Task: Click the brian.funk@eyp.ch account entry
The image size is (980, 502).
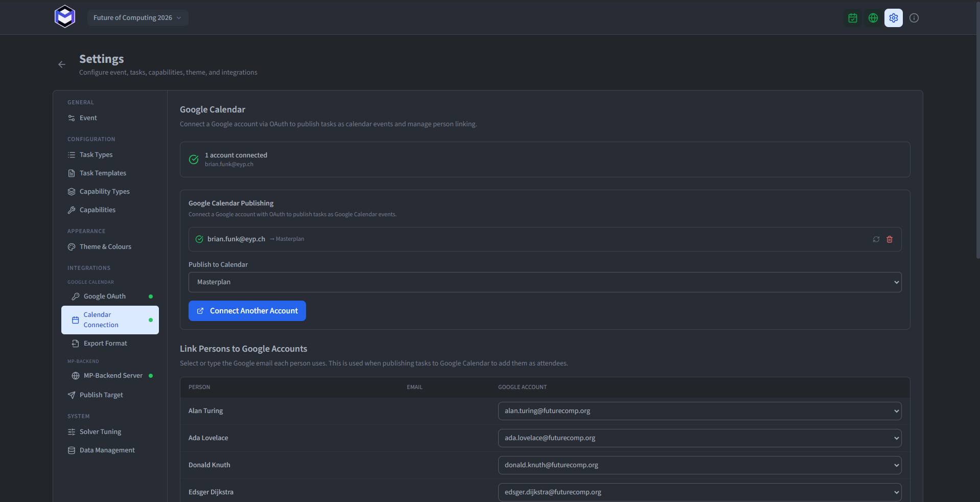Action: click(545, 239)
